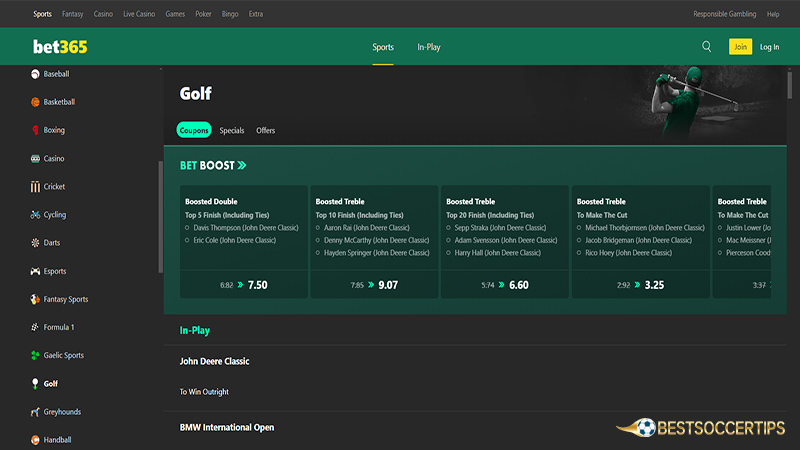The width and height of the screenshot is (800, 450).
Task: Select the Greyhounds icon
Action: pos(35,412)
